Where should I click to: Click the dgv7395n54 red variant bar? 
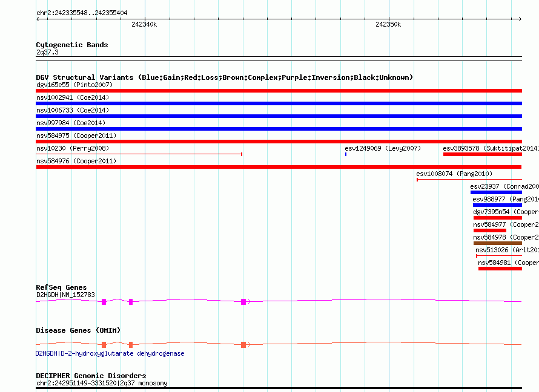[498, 218]
